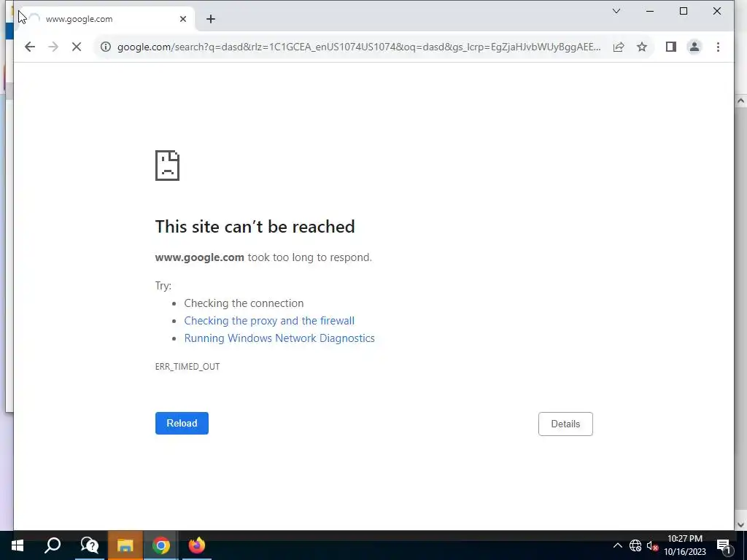Bookmark this tab with star icon
The height and width of the screenshot is (560, 747).
642,47
